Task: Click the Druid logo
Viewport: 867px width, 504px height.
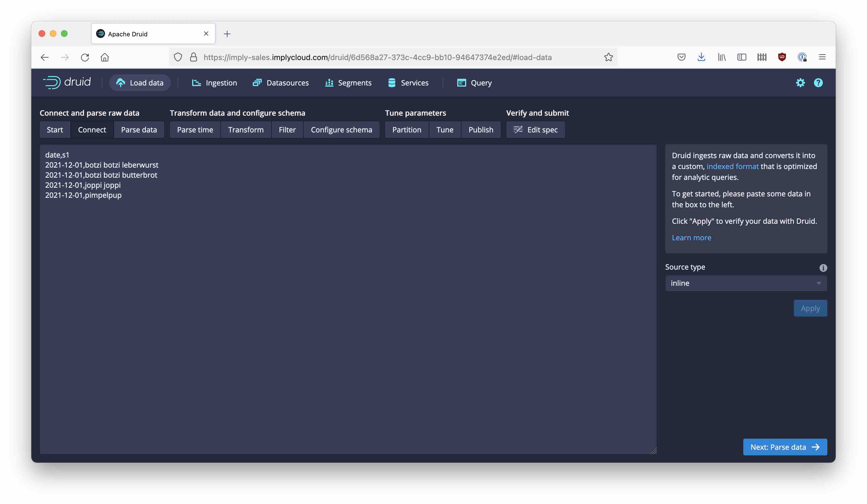Action: tap(67, 82)
